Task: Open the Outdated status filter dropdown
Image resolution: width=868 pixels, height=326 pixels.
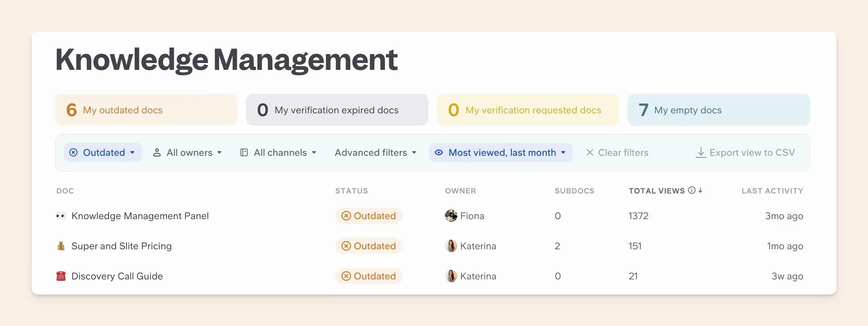Action: coord(103,152)
